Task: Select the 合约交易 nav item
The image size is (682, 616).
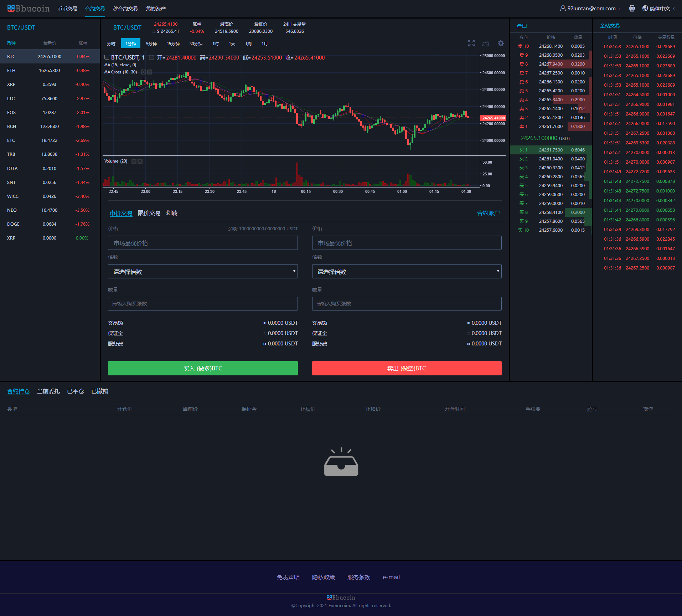Action: tap(95, 9)
